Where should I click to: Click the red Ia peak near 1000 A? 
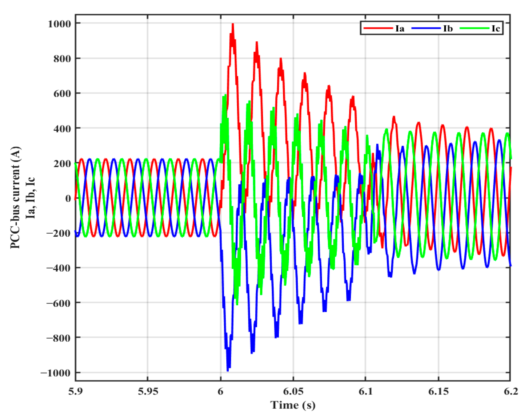click(x=233, y=26)
